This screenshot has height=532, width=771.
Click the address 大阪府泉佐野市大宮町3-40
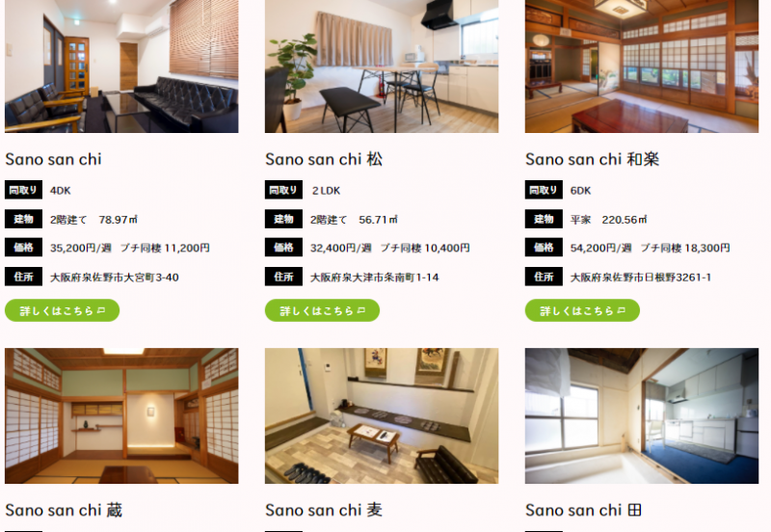[x=114, y=278]
